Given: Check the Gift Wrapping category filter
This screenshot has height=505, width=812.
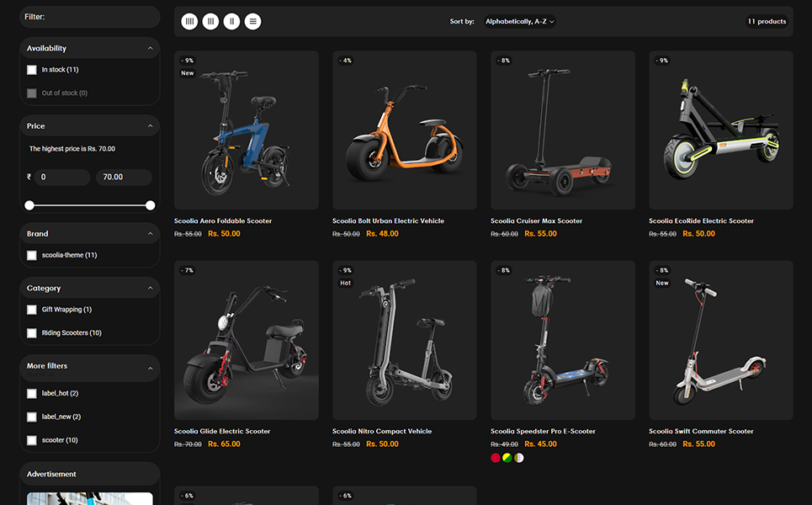Looking at the screenshot, I should 32,310.
